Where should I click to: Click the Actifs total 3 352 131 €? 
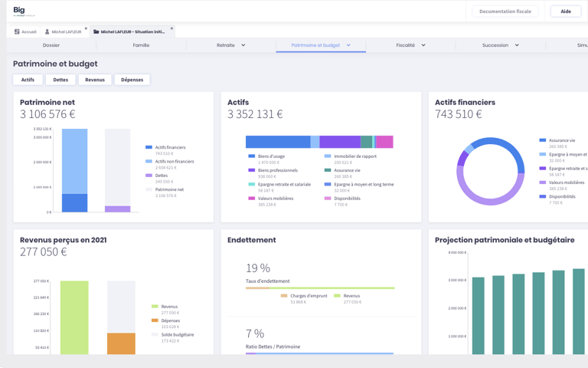click(x=255, y=114)
